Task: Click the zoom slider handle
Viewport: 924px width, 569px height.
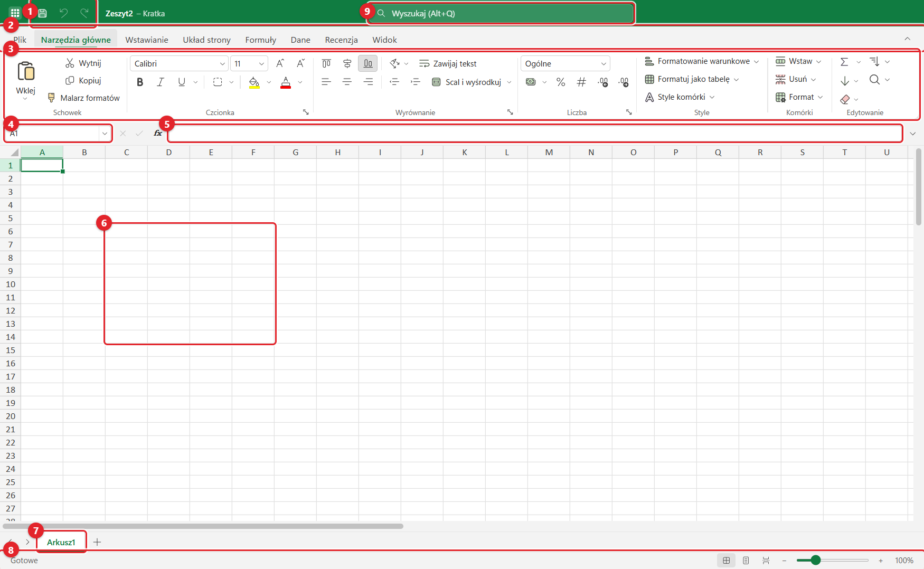Action: pyautogui.click(x=816, y=560)
